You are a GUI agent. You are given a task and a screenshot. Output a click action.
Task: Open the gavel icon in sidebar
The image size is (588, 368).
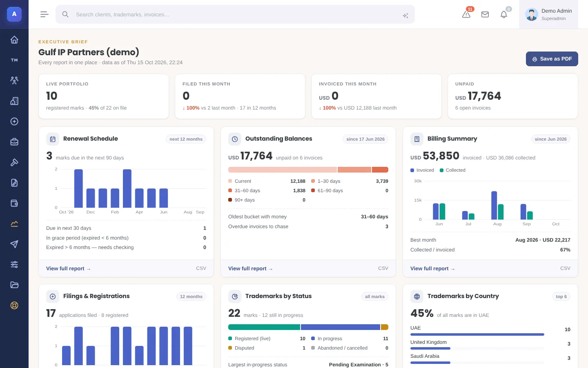14,162
